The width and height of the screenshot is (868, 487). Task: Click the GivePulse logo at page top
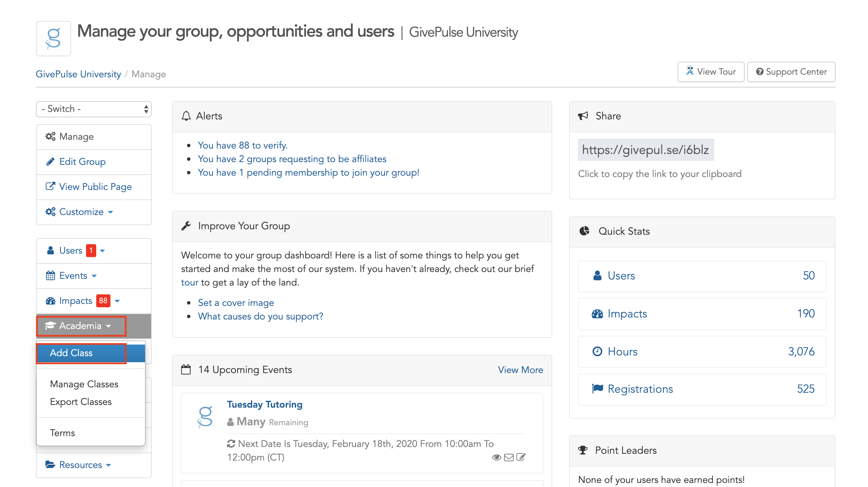pyautogui.click(x=54, y=39)
